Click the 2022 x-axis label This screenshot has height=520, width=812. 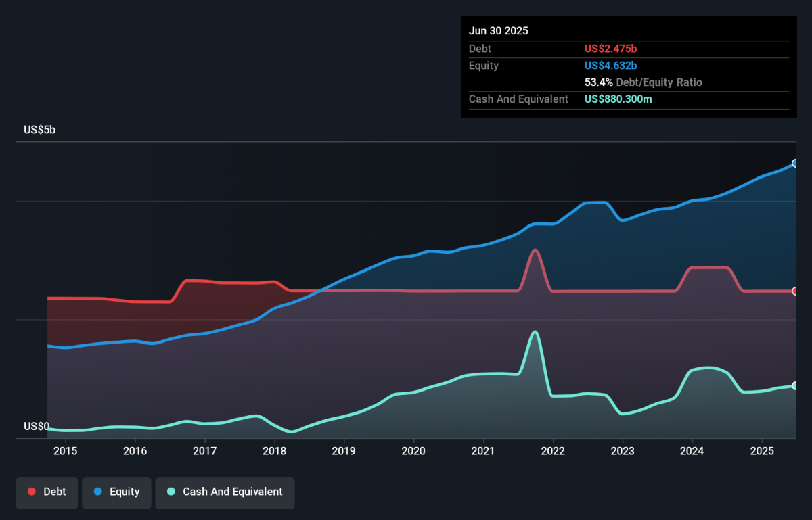[x=553, y=450]
